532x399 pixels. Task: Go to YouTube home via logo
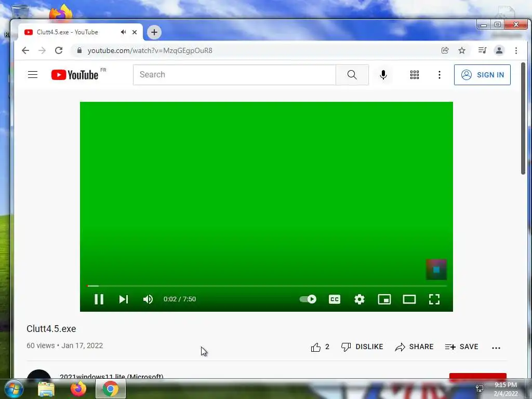(75, 75)
